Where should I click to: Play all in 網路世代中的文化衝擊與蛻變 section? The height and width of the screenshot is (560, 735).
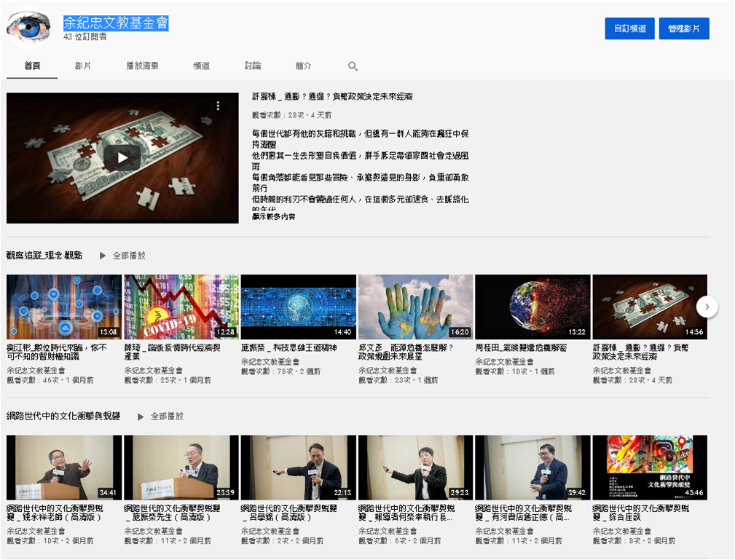coord(160,416)
